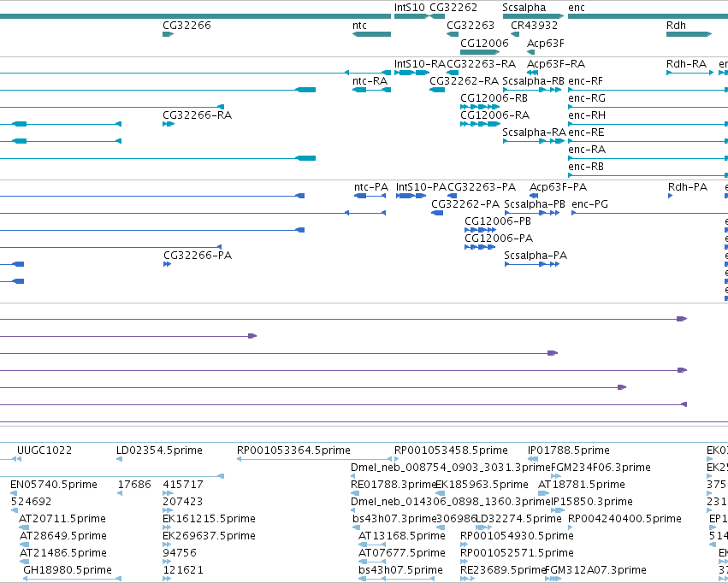Click the GH18980.5prime EST label
The height and width of the screenshot is (583, 728).
click(x=68, y=570)
